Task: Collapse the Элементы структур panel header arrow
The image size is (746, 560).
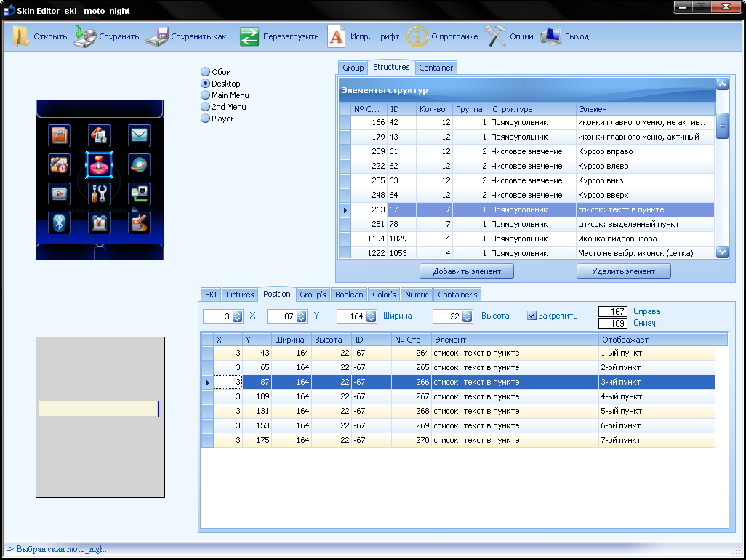Action: coord(722,84)
